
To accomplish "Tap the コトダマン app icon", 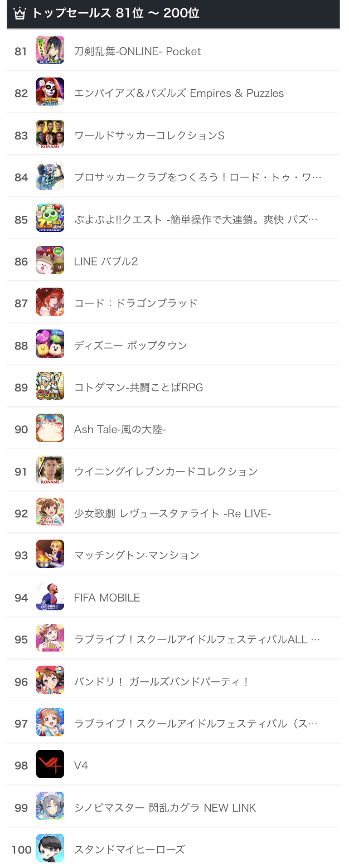I will pos(50,386).
